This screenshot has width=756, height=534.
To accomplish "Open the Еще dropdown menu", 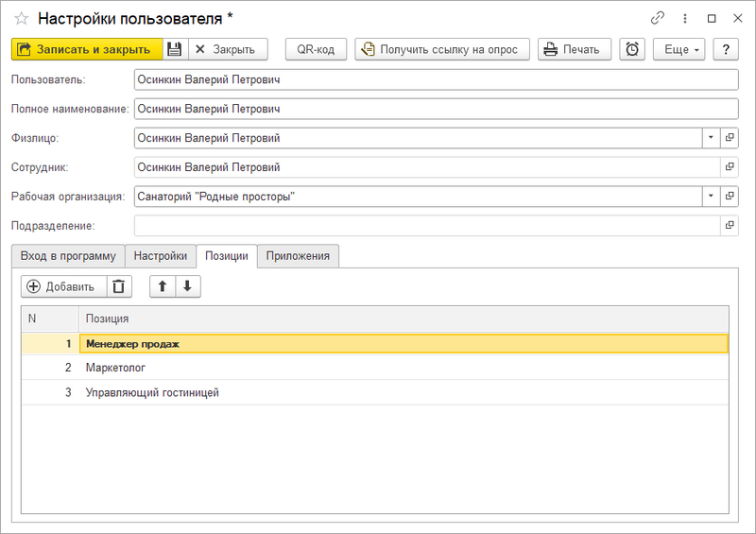I will click(679, 49).
